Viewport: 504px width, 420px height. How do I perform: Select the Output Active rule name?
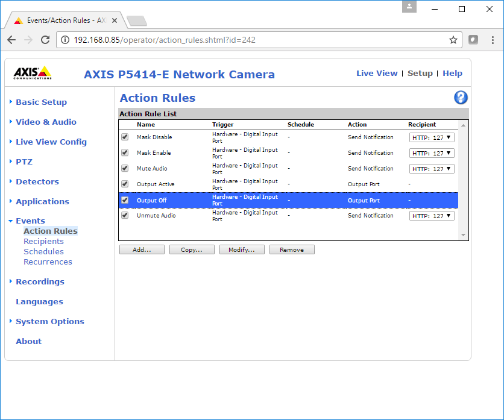coord(156,184)
